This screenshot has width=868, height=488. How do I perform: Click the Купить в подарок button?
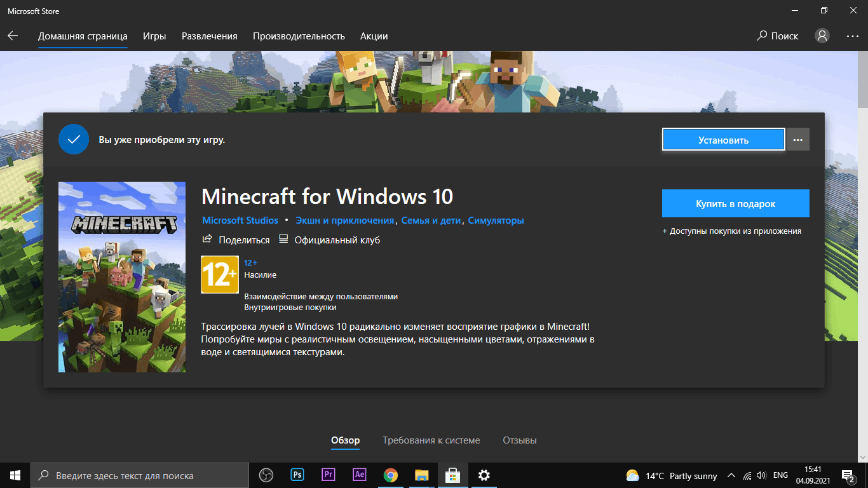click(735, 203)
